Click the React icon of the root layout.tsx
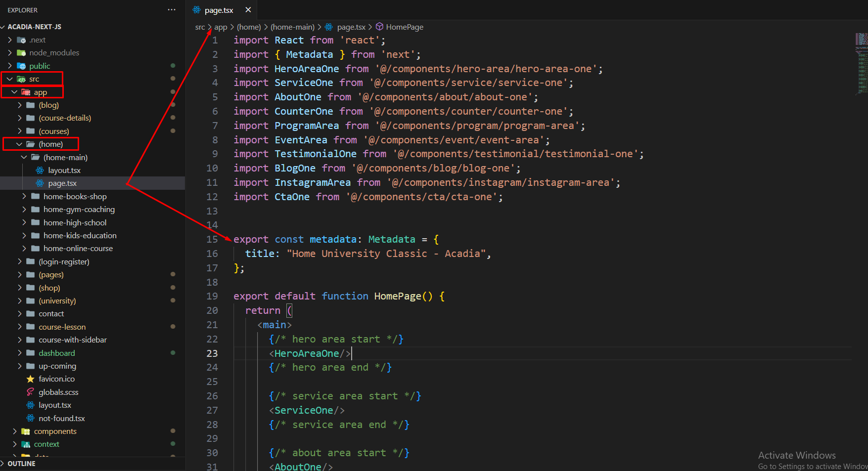Viewport: 868px width, 471px height. [31, 405]
